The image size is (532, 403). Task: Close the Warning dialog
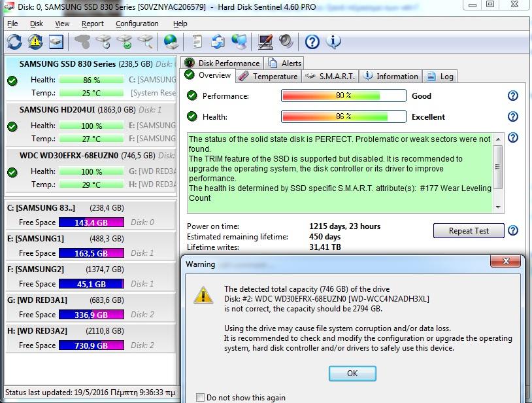click(x=506, y=261)
